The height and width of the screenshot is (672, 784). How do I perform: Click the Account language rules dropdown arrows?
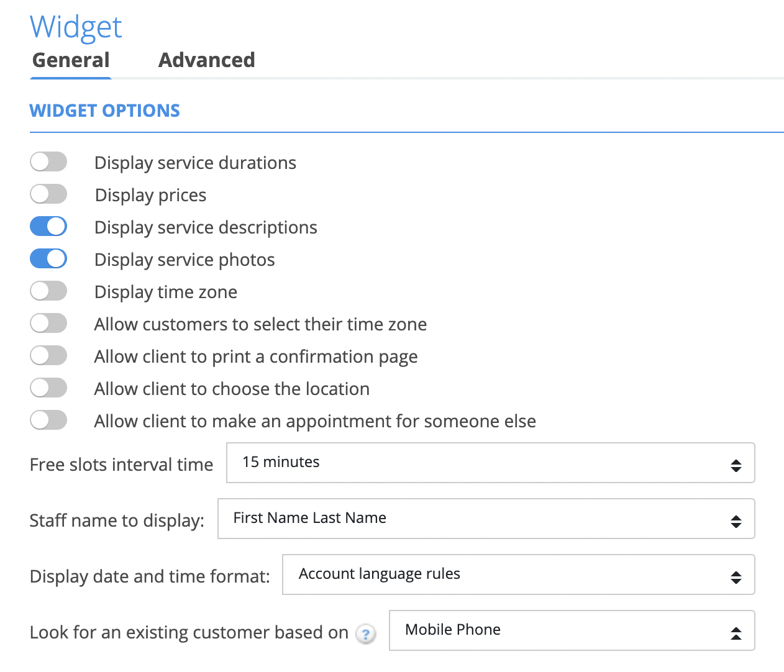coord(736,578)
